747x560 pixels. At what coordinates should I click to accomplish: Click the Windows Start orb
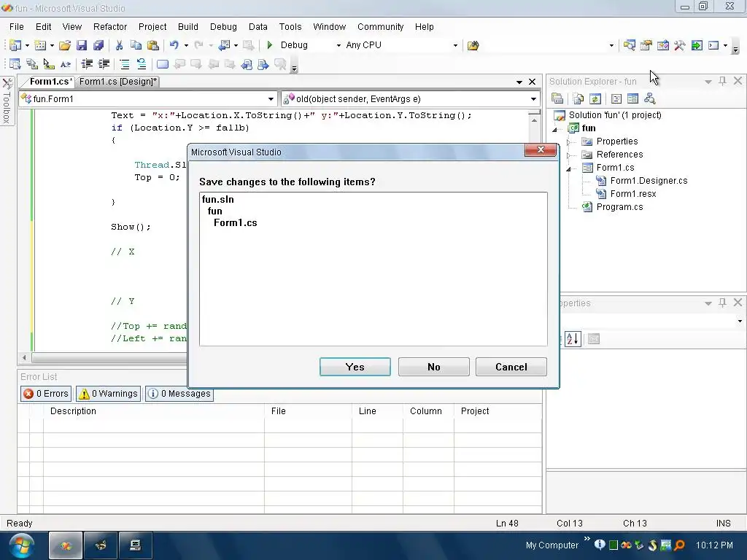tap(20, 545)
